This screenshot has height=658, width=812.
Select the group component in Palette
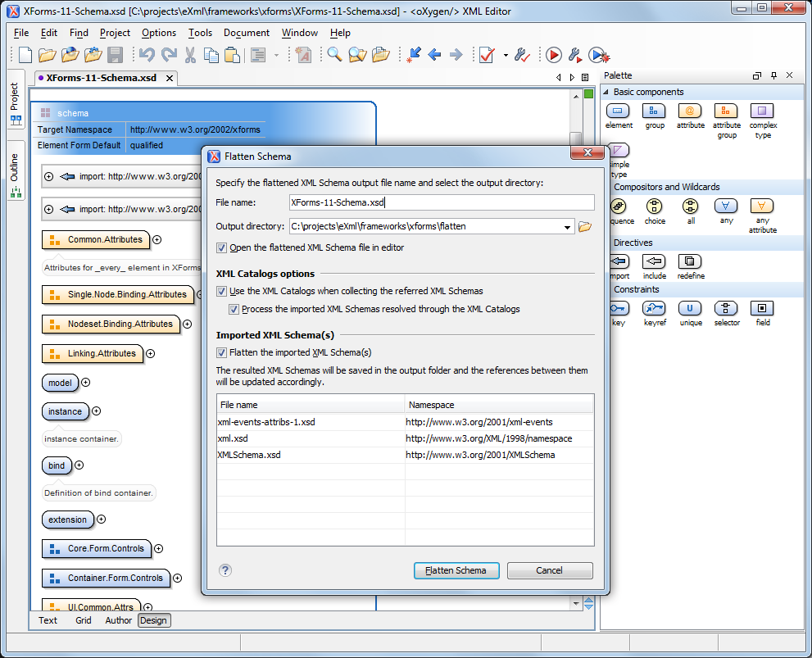(x=655, y=116)
